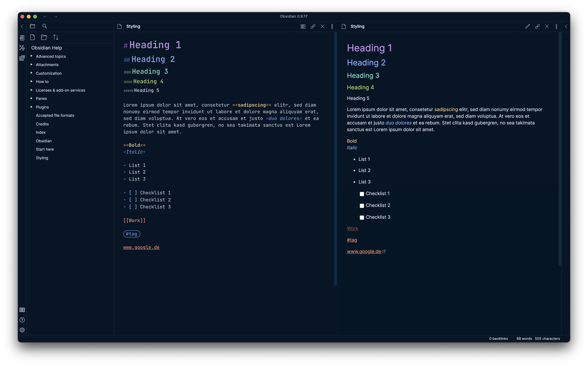Click the search magnifier icon
588x366 pixels.
click(44, 26)
